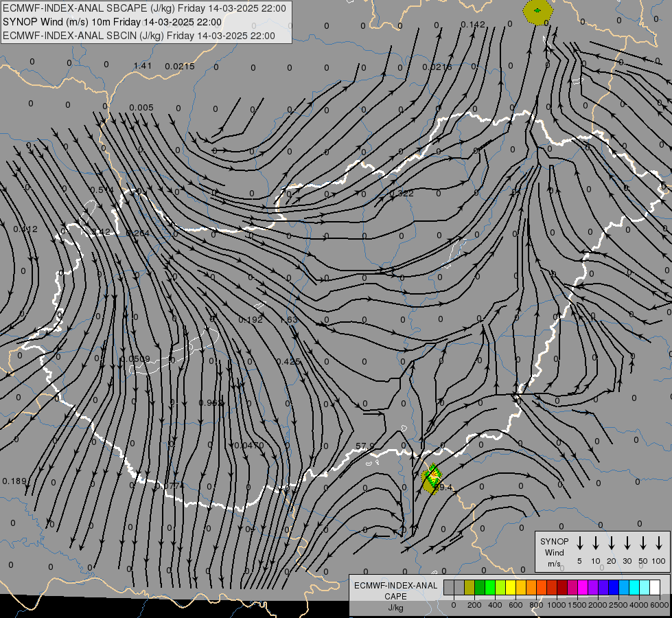This screenshot has width=672, height=618.
Task: Click the 59.4 value near the CAPE cell
Action: pyautogui.click(x=443, y=488)
